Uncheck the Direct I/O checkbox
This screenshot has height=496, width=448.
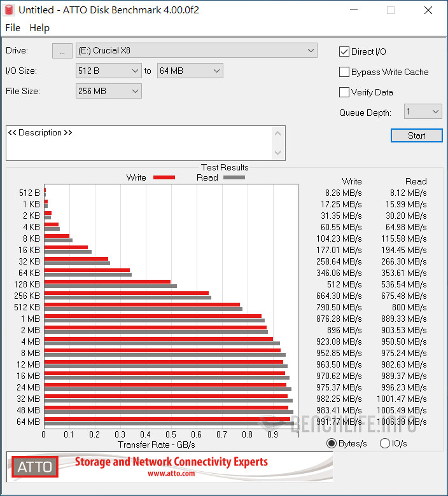[344, 52]
